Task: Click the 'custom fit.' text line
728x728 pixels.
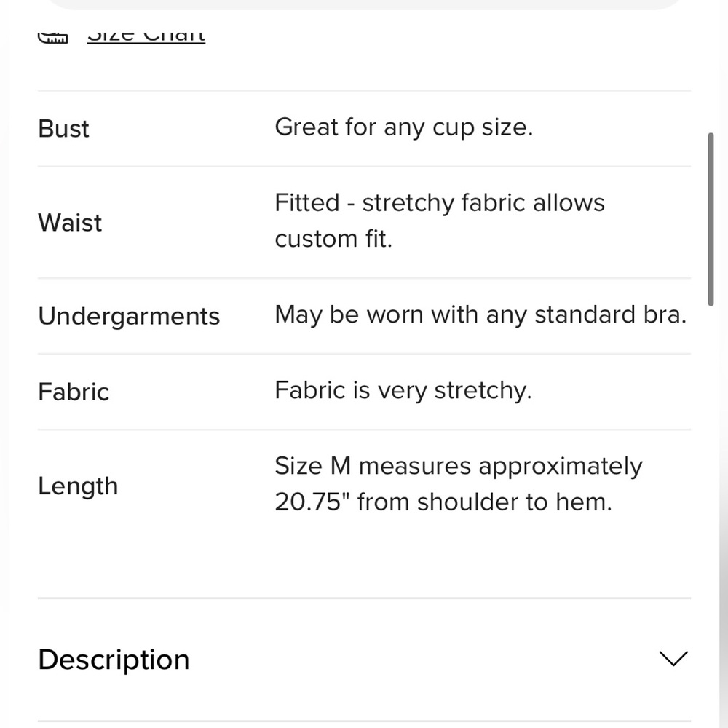Action: [333, 240]
